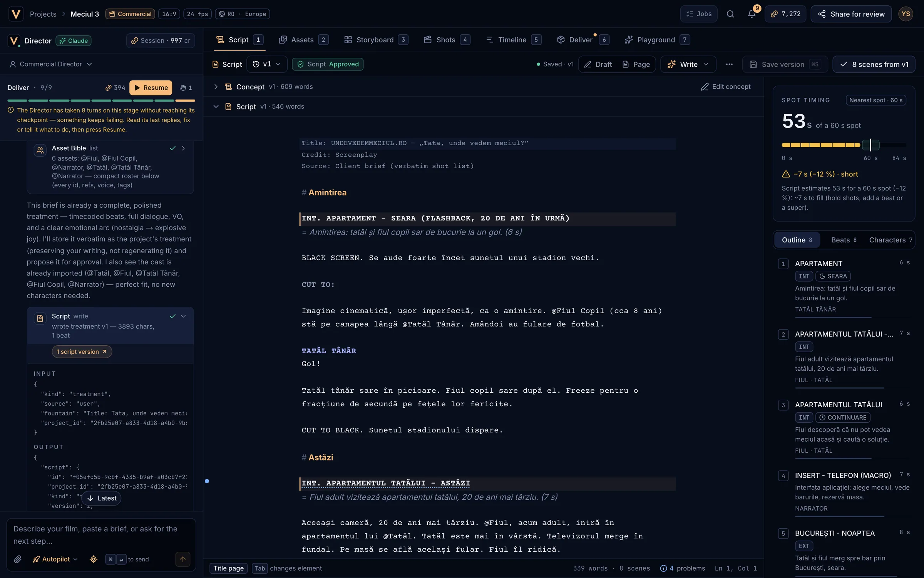Click the spot timing slider handle

tap(870, 145)
